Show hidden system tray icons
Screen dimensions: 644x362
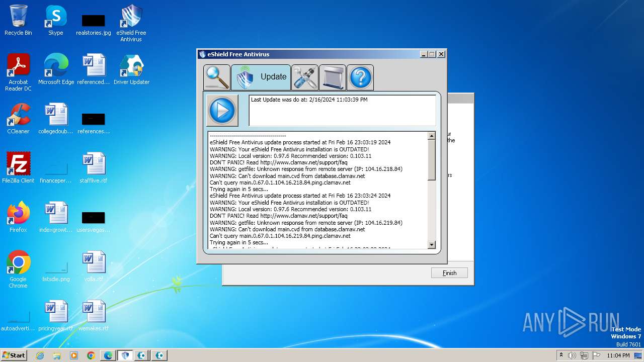(x=561, y=355)
